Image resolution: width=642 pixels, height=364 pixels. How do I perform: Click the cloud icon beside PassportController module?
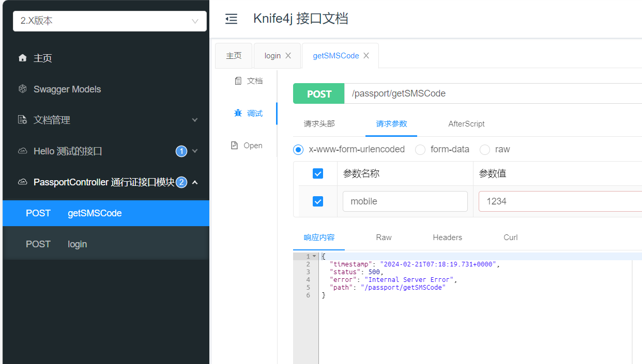pos(22,182)
